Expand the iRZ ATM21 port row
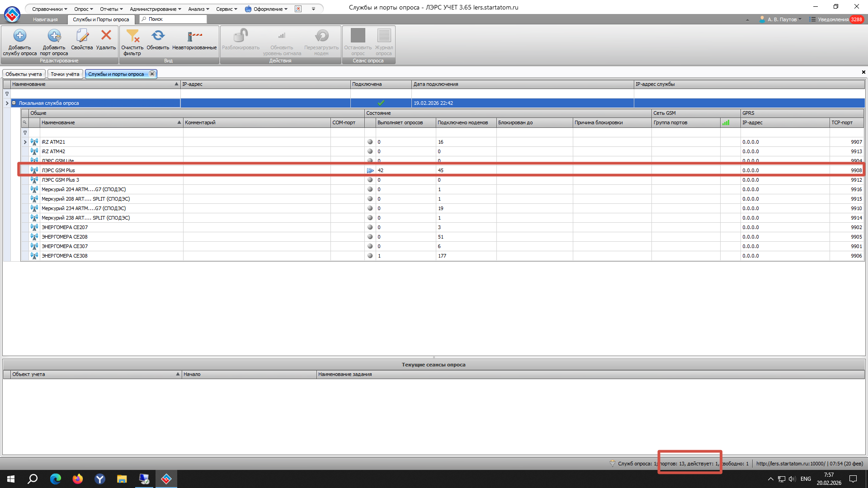Viewport: 868px width, 488px height. [x=25, y=142]
